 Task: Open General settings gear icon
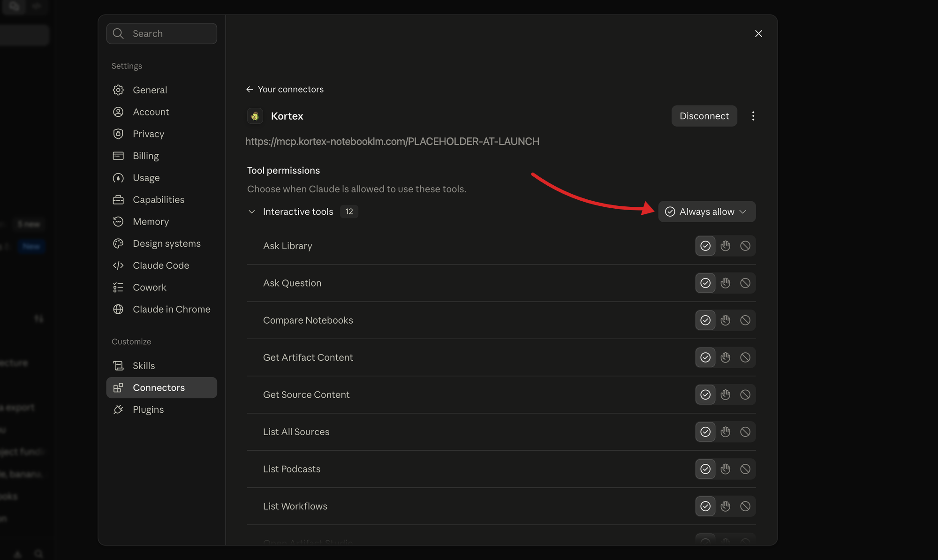pyautogui.click(x=118, y=90)
